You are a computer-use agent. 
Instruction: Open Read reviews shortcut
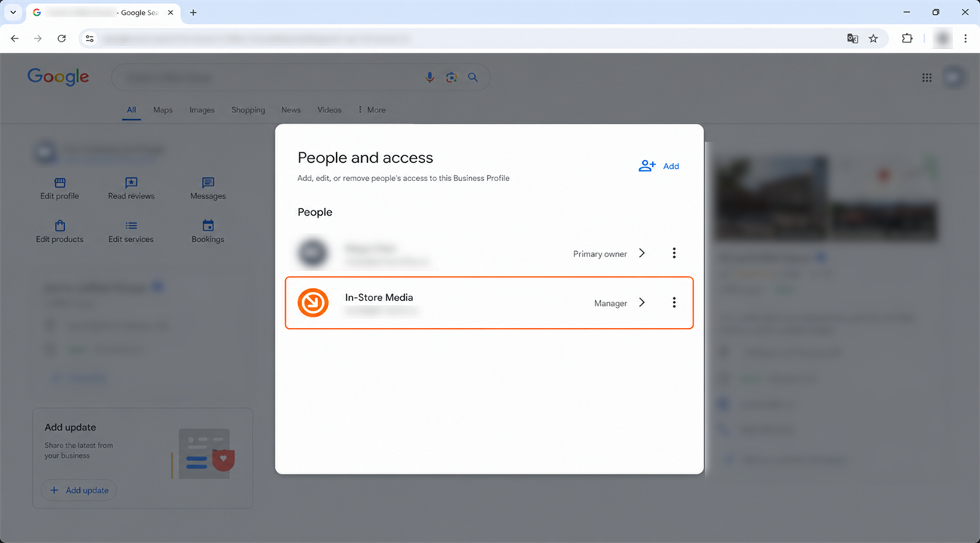coord(131,189)
